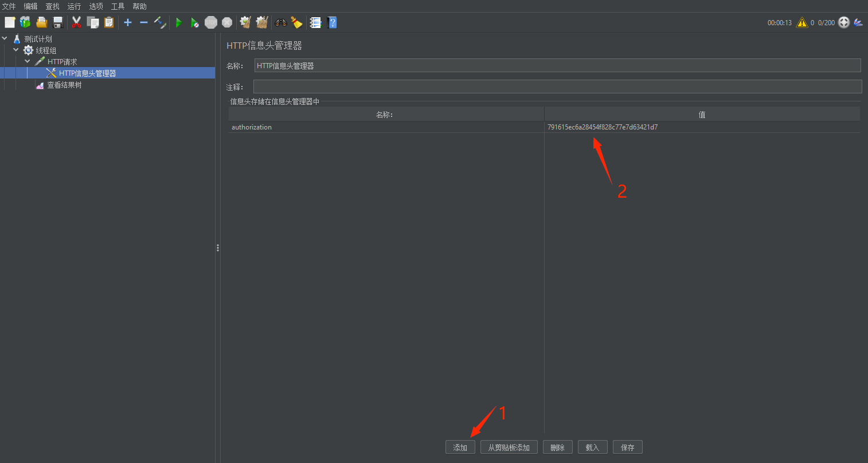Toggle element enabled state via toolbar icon

(161, 22)
